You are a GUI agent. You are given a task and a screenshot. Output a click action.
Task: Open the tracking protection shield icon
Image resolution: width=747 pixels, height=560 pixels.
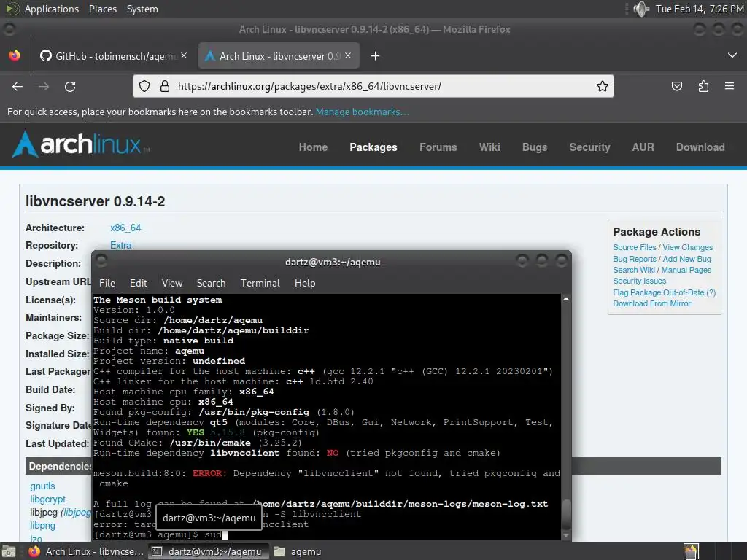pyautogui.click(x=144, y=86)
